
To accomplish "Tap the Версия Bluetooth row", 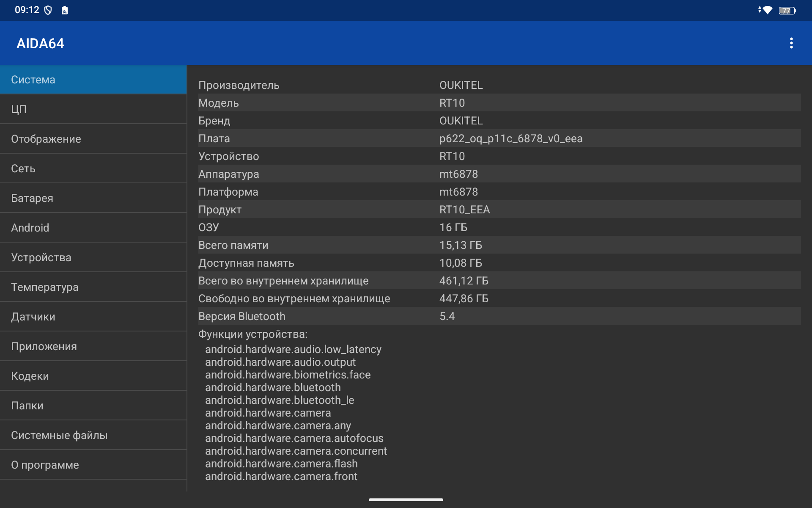I will [499, 316].
